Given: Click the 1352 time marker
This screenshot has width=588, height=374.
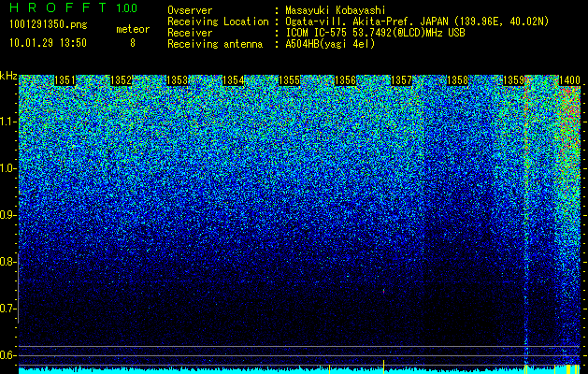Looking at the screenshot, I should [122, 80].
